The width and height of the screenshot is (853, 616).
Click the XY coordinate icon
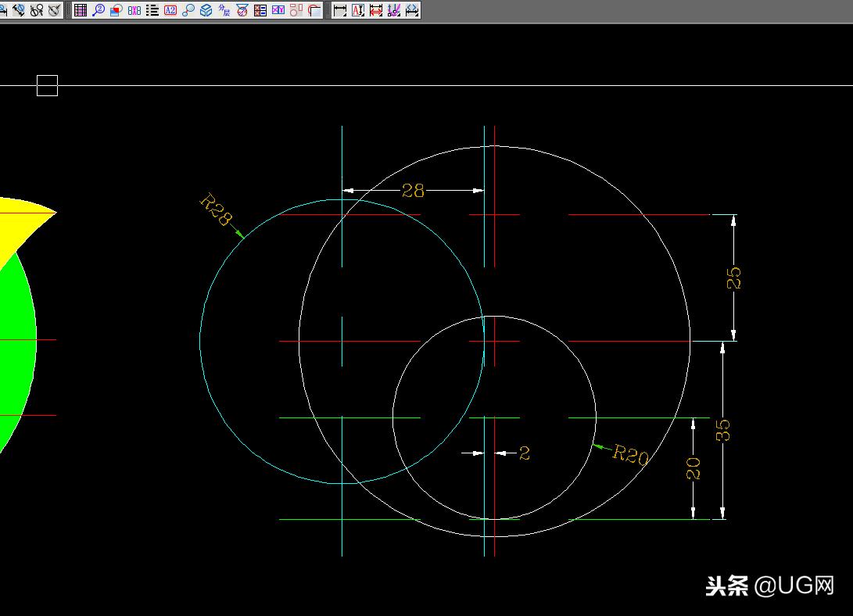click(x=278, y=10)
